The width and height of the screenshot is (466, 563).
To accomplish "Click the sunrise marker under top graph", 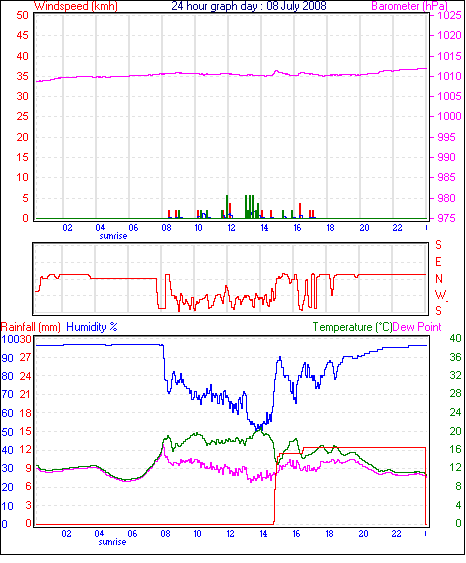I will 113,236.
